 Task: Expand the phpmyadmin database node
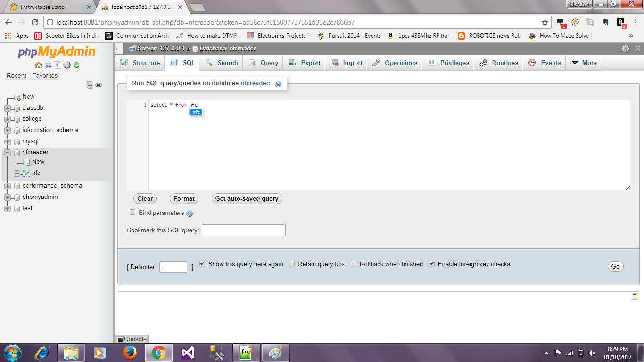pos(8,197)
